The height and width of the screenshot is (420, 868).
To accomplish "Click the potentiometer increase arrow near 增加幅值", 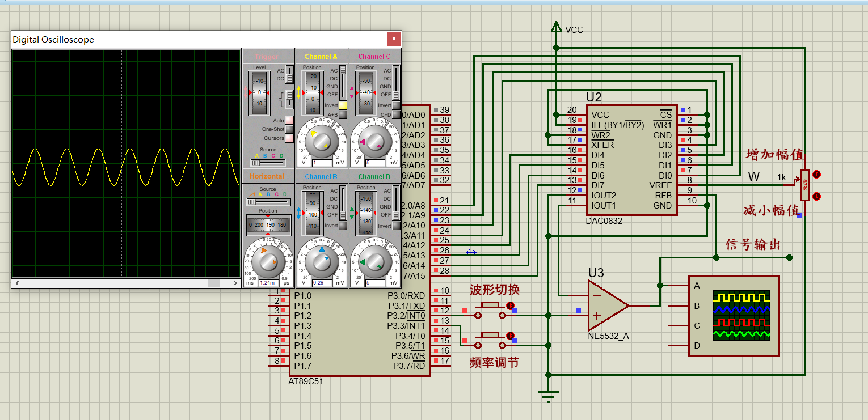I will 816,174.
